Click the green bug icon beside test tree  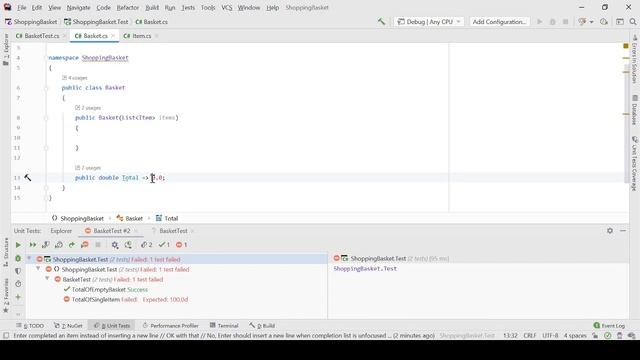18,258
